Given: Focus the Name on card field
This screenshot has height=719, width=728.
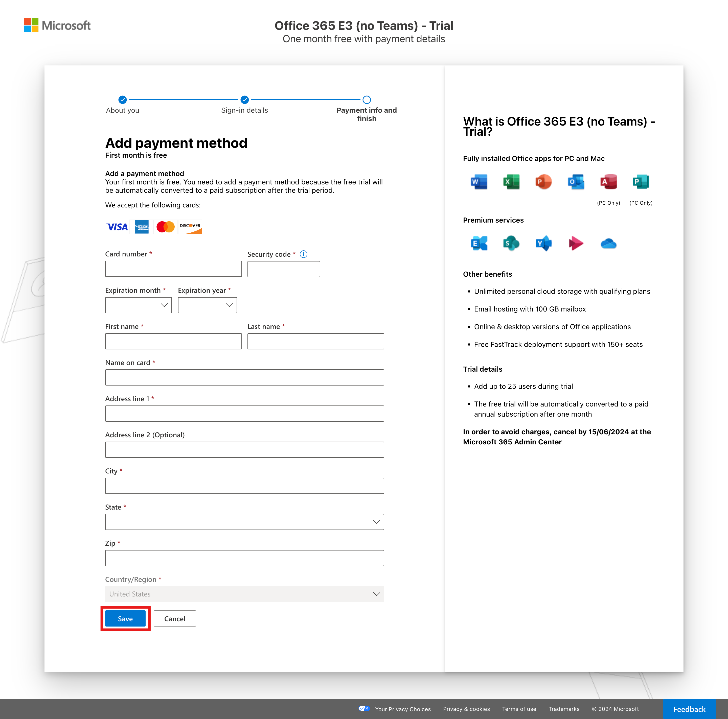Looking at the screenshot, I should click(244, 377).
